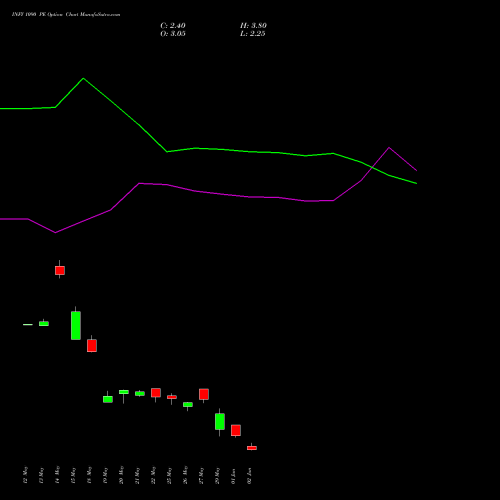Click the chart title text at top left
The width and height of the screenshot is (500, 500).
click(x=66, y=15)
